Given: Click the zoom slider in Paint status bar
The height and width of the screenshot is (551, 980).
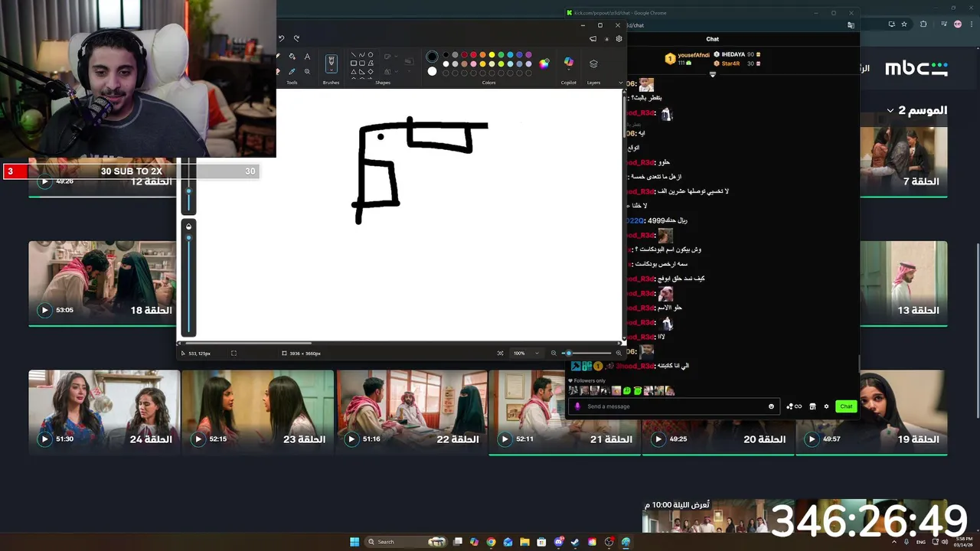Looking at the screenshot, I should (x=586, y=353).
